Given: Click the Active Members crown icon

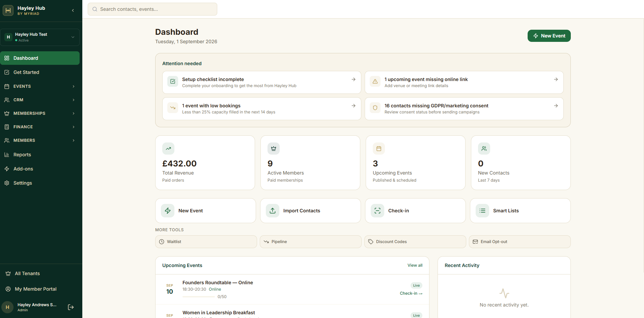Looking at the screenshot, I should click(x=274, y=149).
